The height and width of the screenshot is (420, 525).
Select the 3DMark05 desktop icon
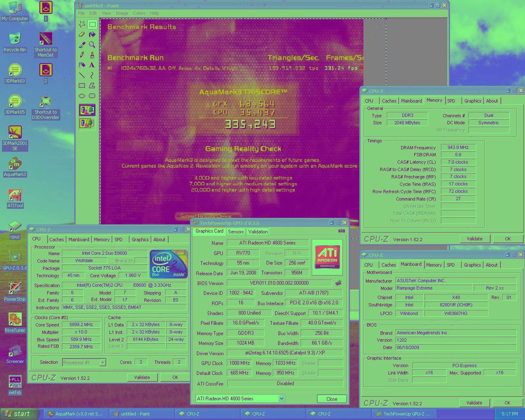[15, 105]
